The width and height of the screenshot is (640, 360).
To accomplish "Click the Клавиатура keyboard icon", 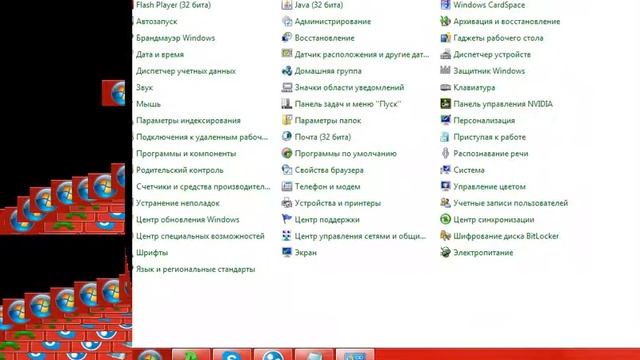I will 445,87.
